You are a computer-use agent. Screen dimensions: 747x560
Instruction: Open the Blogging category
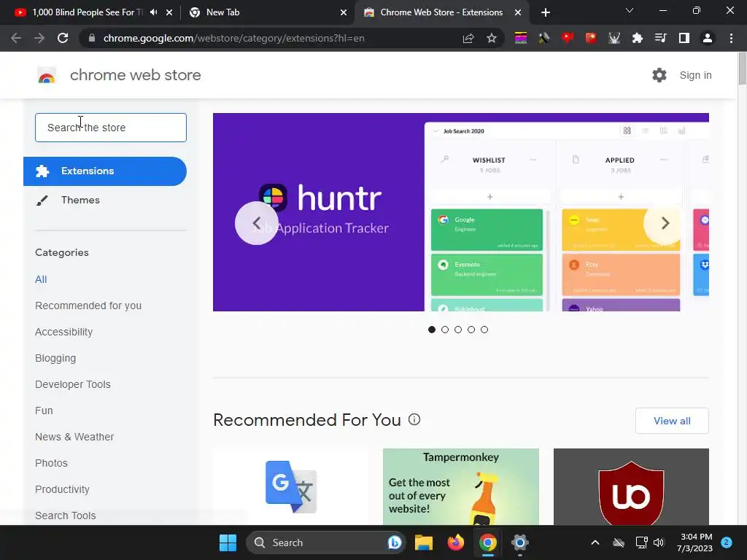point(55,358)
